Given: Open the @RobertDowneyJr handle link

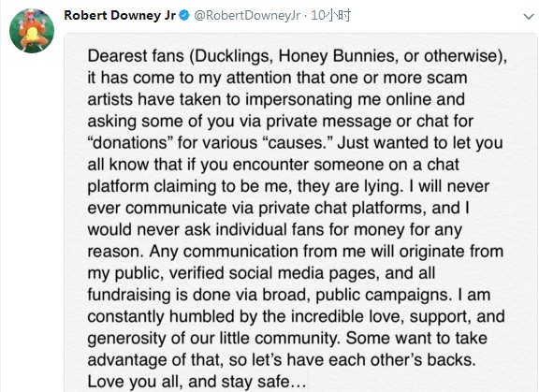Looking at the screenshot, I should coord(247,16).
